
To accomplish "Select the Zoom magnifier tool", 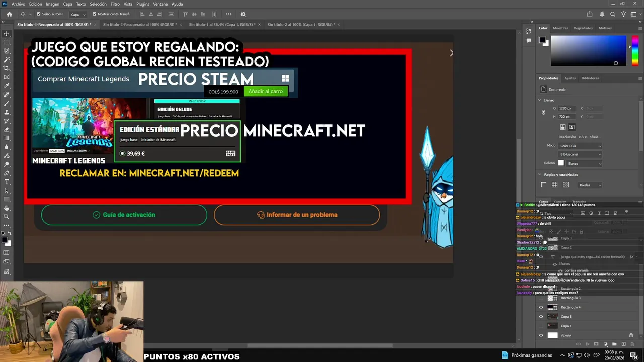I will pyautogui.click(x=7, y=217).
